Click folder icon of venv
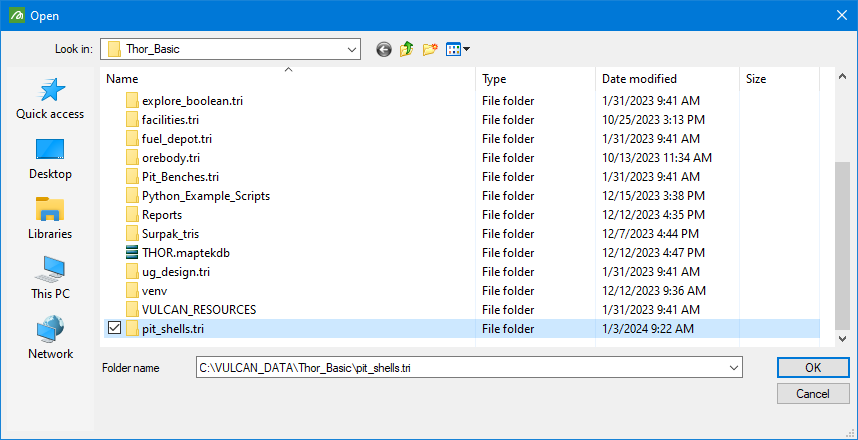Screen dimensions: 858x440 [x=132, y=291]
